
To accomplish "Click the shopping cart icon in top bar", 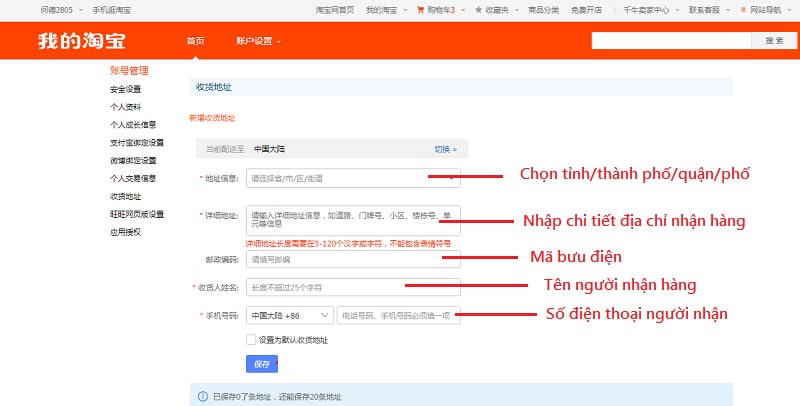I will tap(420, 10).
